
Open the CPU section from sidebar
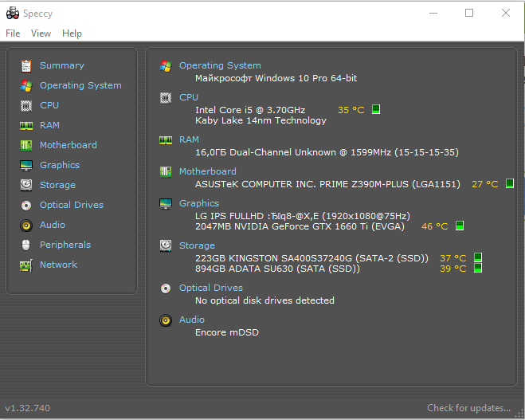[49, 105]
